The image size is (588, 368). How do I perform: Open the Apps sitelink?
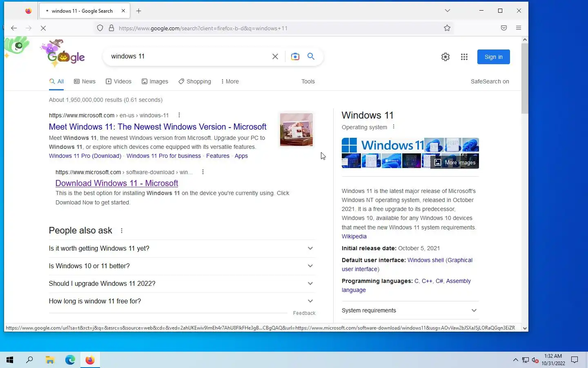[x=241, y=156]
